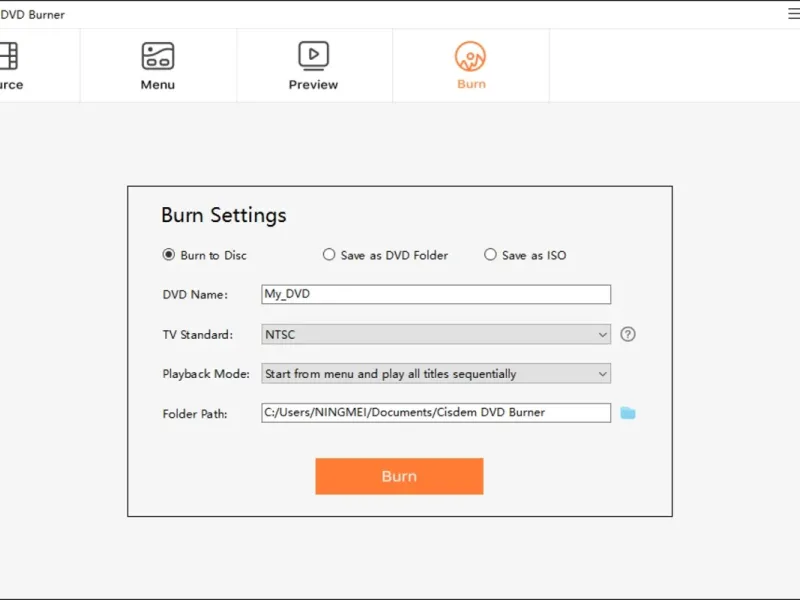The width and height of the screenshot is (800, 600).
Task: Click the Folder Path input field
Action: [436, 413]
